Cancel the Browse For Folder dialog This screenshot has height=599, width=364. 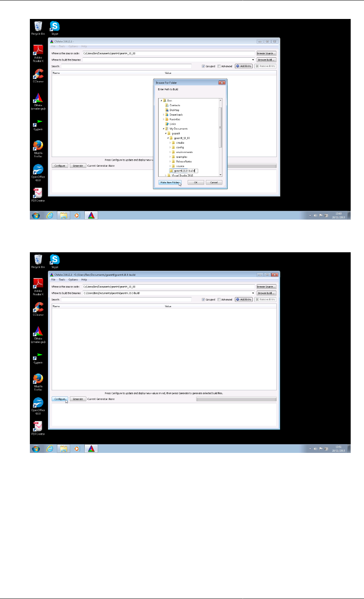click(214, 182)
